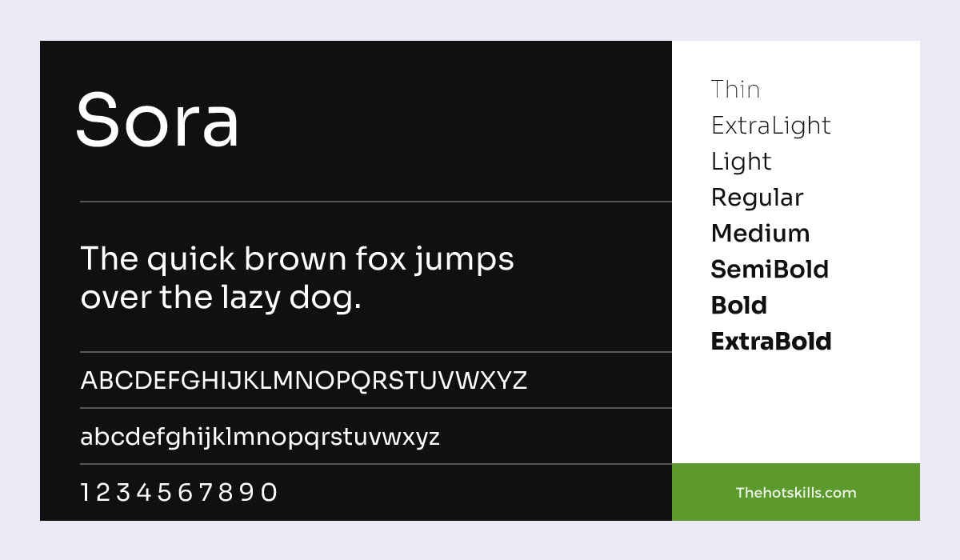The height and width of the screenshot is (560, 960).
Task: Click the letter A in the uppercase row
Action: point(89,381)
